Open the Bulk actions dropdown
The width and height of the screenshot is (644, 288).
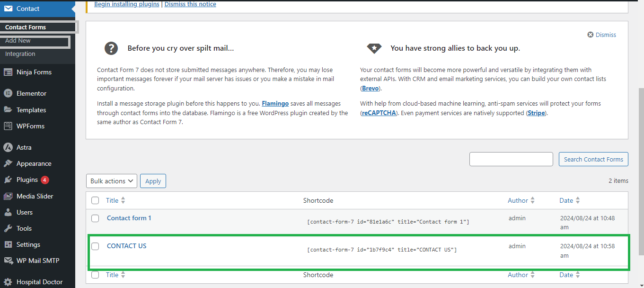[112, 181]
